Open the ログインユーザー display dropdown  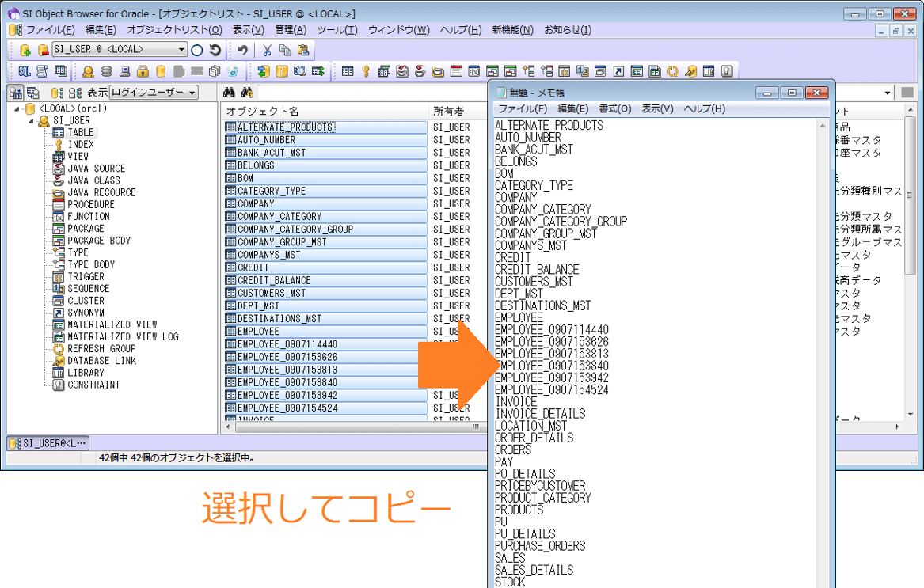click(x=192, y=93)
